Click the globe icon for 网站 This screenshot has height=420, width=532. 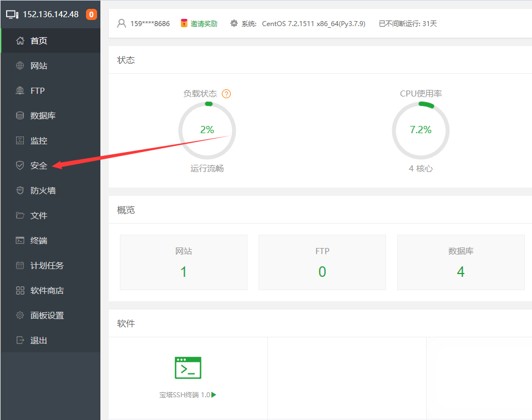click(x=20, y=65)
